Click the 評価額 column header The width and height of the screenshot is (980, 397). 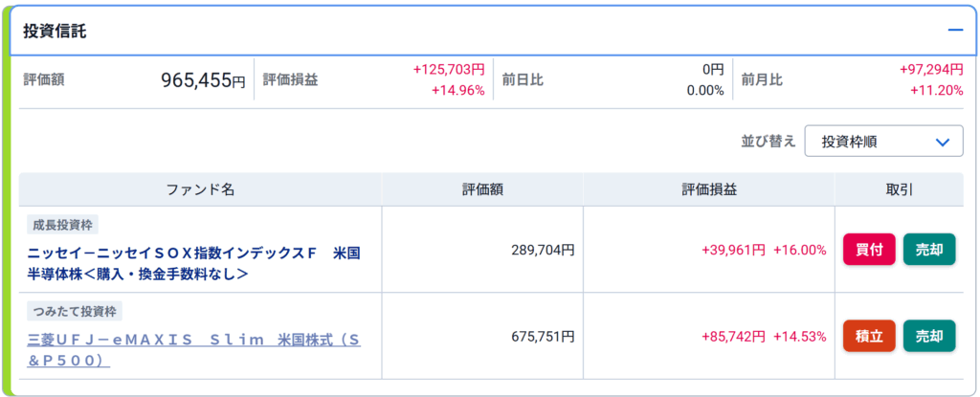pyautogui.click(x=482, y=190)
